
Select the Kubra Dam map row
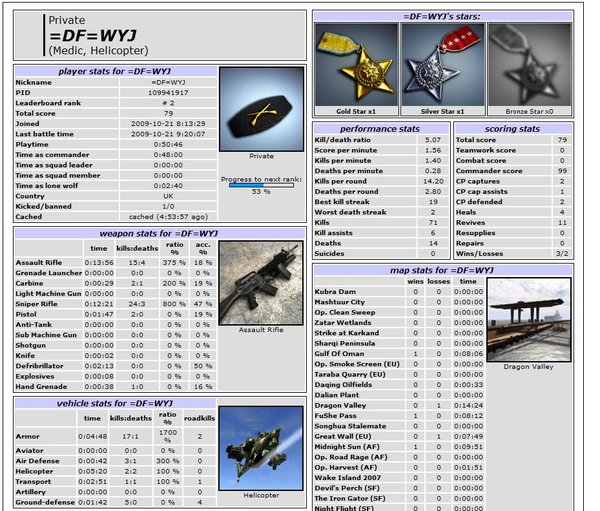[x=399, y=292]
